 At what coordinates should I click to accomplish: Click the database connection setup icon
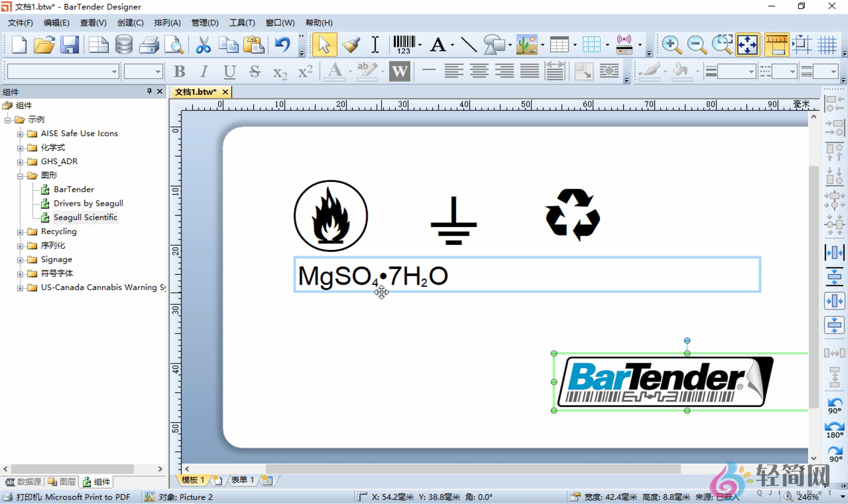(x=123, y=45)
